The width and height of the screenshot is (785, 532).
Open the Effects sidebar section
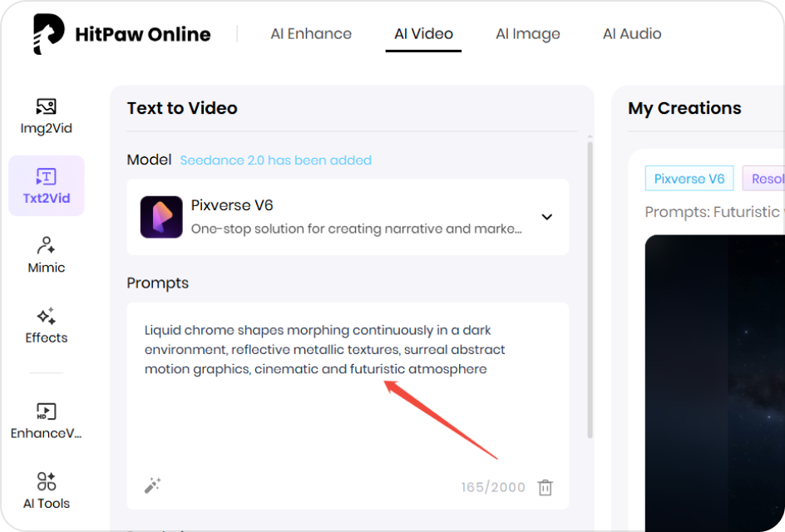tap(46, 325)
